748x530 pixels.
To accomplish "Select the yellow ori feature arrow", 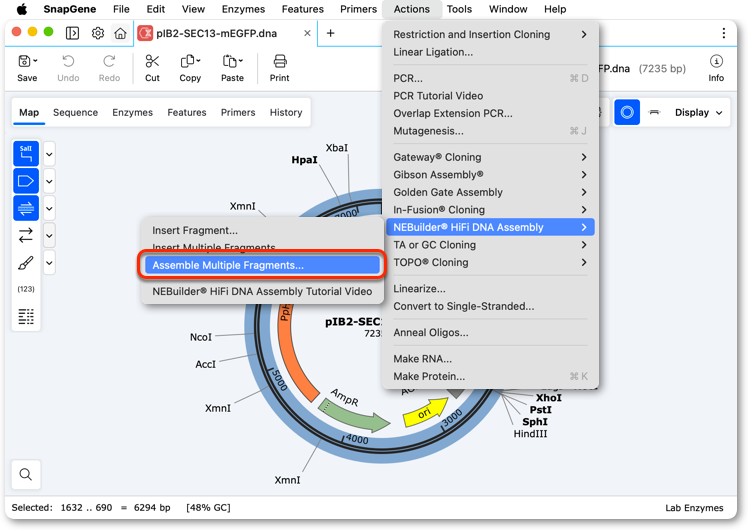I will (426, 411).
